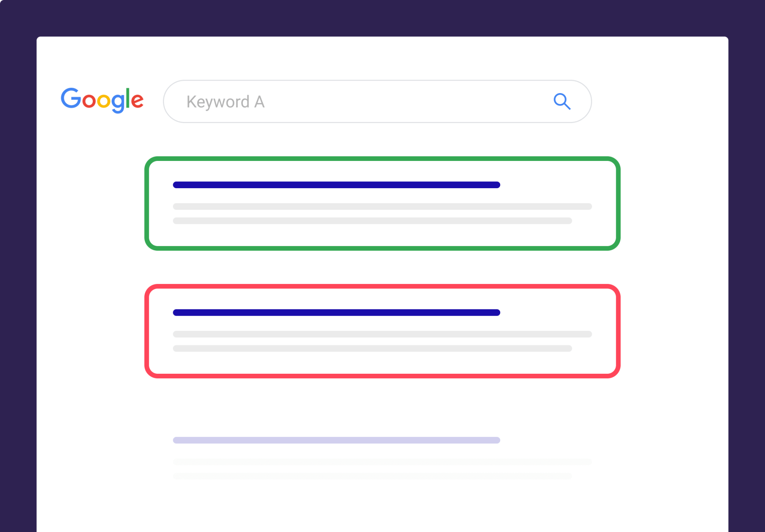Image resolution: width=765 pixels, height=532 pixels.
Task: Click the green border of the first result box
Action: 382,159
